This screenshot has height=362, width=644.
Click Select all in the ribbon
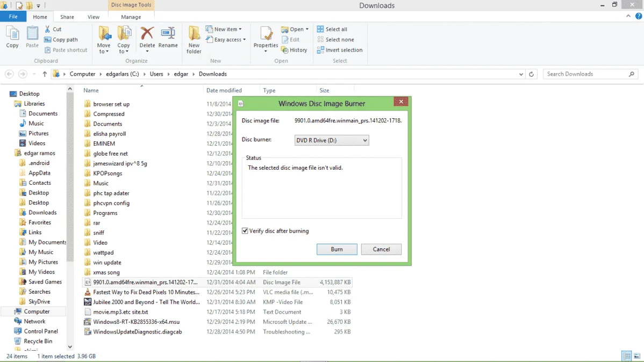click(332, 29)
